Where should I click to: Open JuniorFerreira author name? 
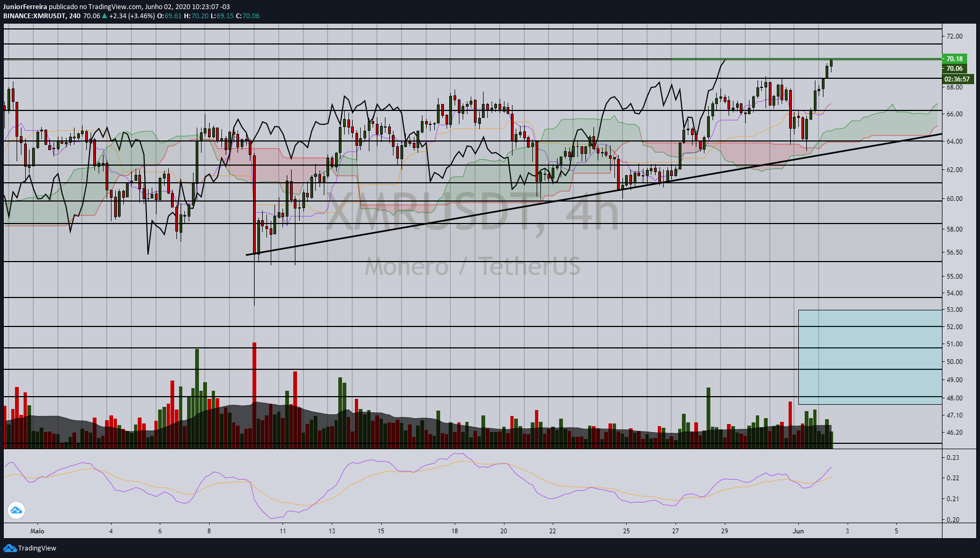pos(25,7)
